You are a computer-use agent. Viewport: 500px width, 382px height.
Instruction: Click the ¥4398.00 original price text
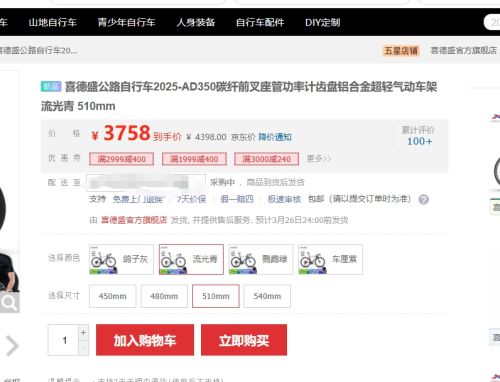[207, 137]
